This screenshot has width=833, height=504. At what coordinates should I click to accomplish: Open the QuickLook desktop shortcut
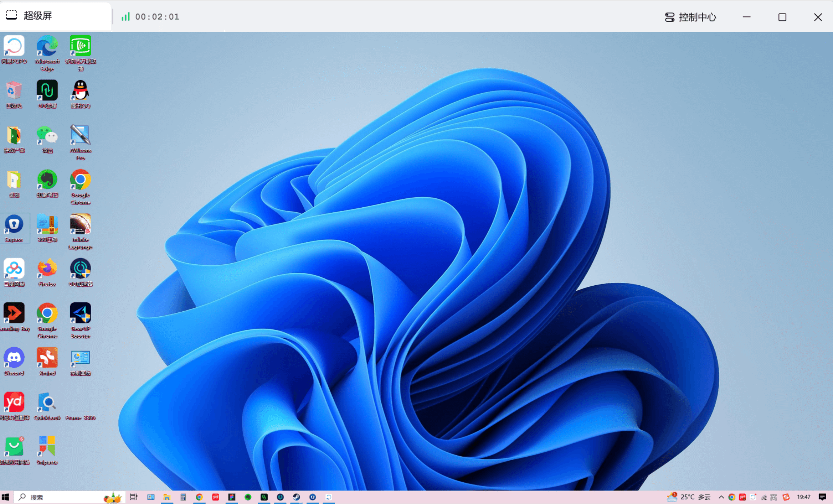47,403
